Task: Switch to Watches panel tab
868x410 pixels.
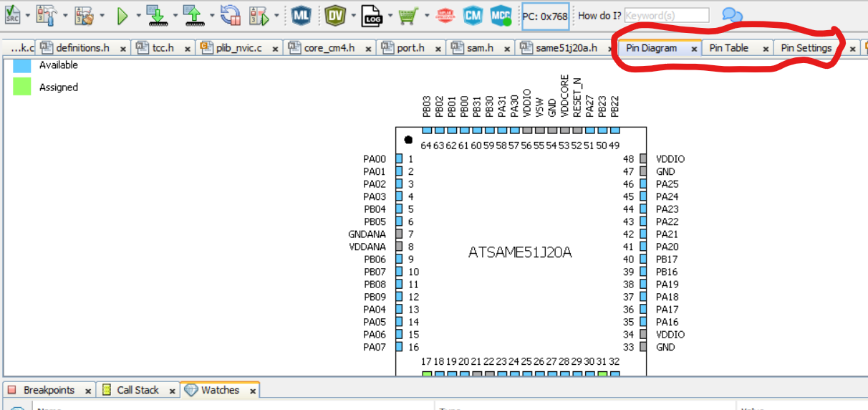Action: pos(220,390)
